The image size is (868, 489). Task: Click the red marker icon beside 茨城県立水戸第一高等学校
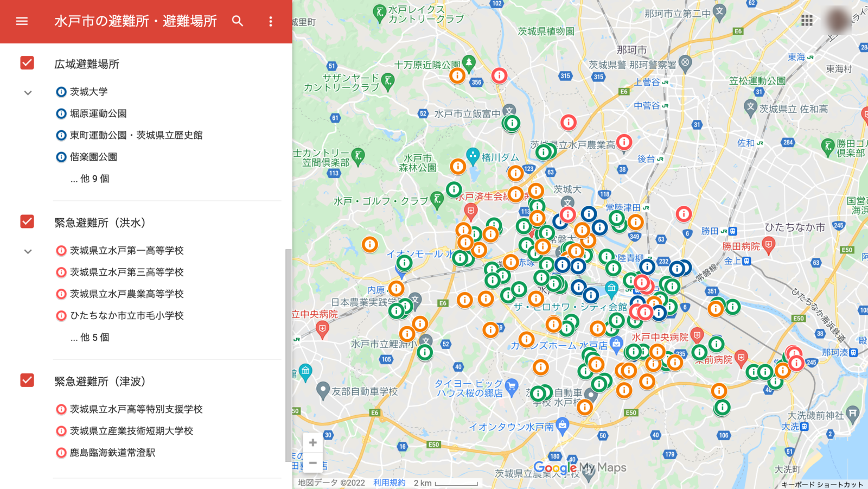pos(61,250)
